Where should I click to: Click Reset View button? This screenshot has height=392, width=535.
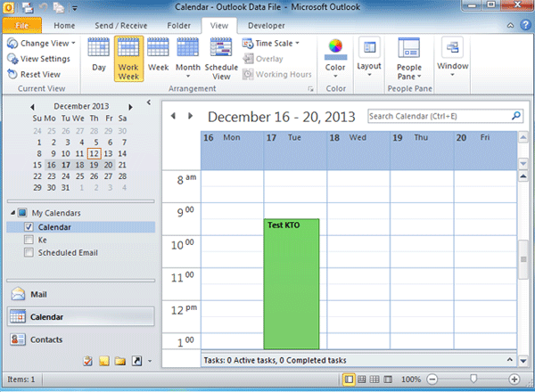(x=34, y=74)
